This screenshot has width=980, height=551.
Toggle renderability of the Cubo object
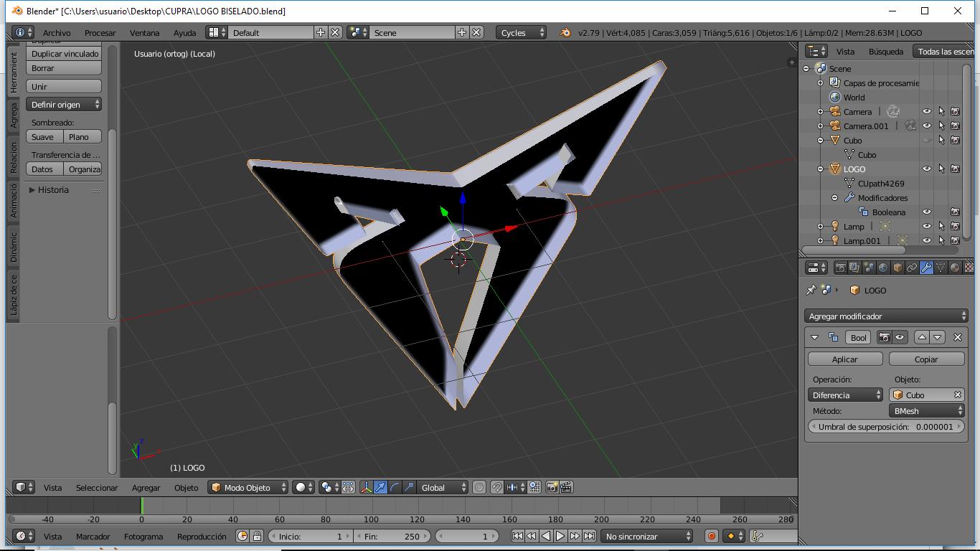tap(956, 140)
